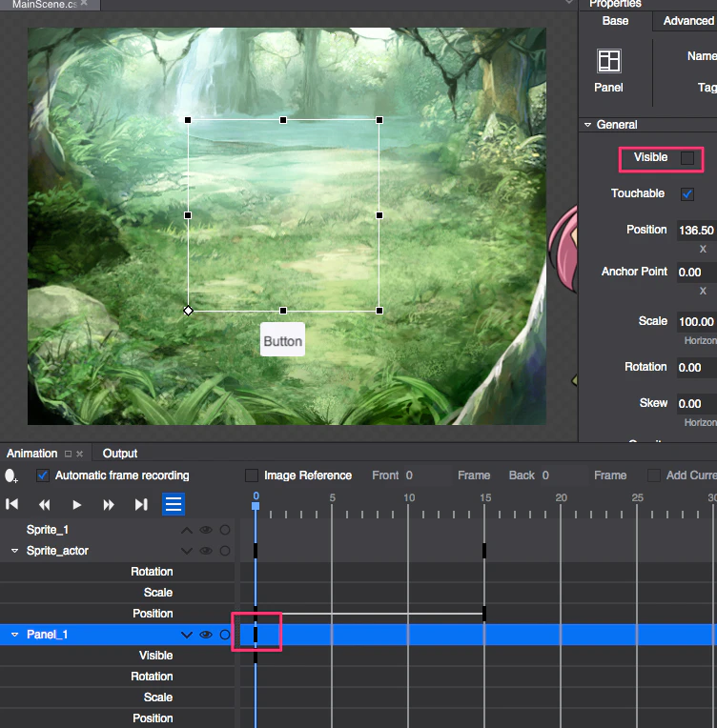
Task: Select Sprite_1 in the timeline list
Action: (x=48, y=530)
